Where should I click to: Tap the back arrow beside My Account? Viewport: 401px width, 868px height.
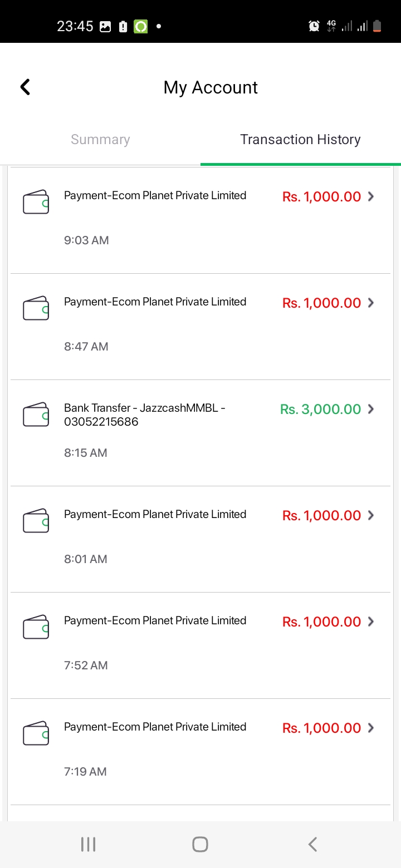(25, 87)
